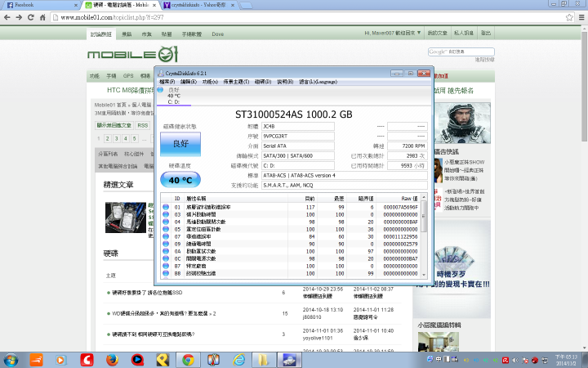The width and height of the screenshot is (588, 368).
Task: Bookmark this page with the star icon
Action: [x=569, y=17]
